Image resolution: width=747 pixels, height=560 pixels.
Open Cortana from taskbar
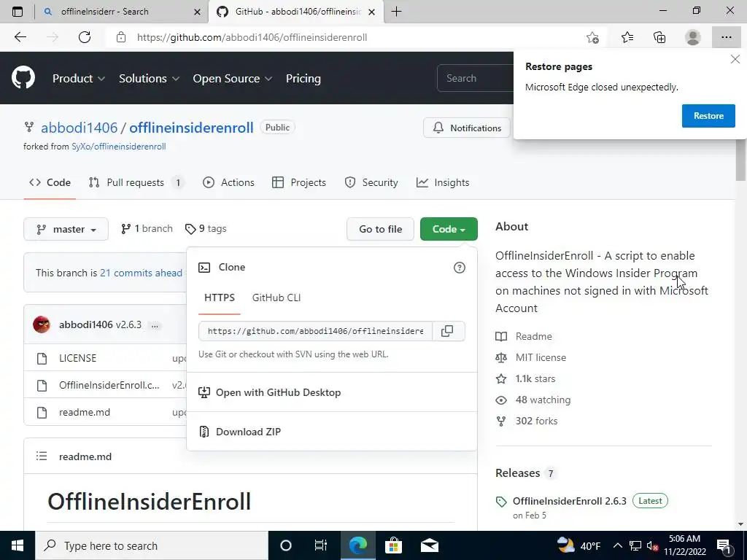tap(285, 545)
